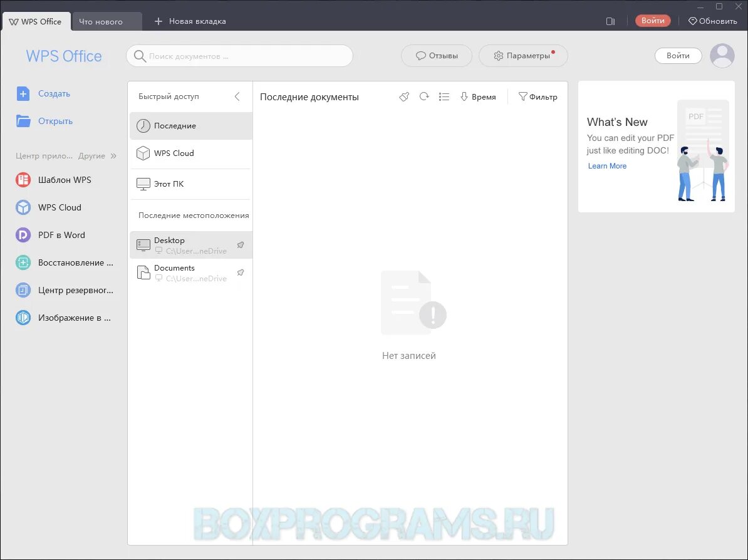
Task: Open the Desktop recent location
Action: (x=191, y=245)
